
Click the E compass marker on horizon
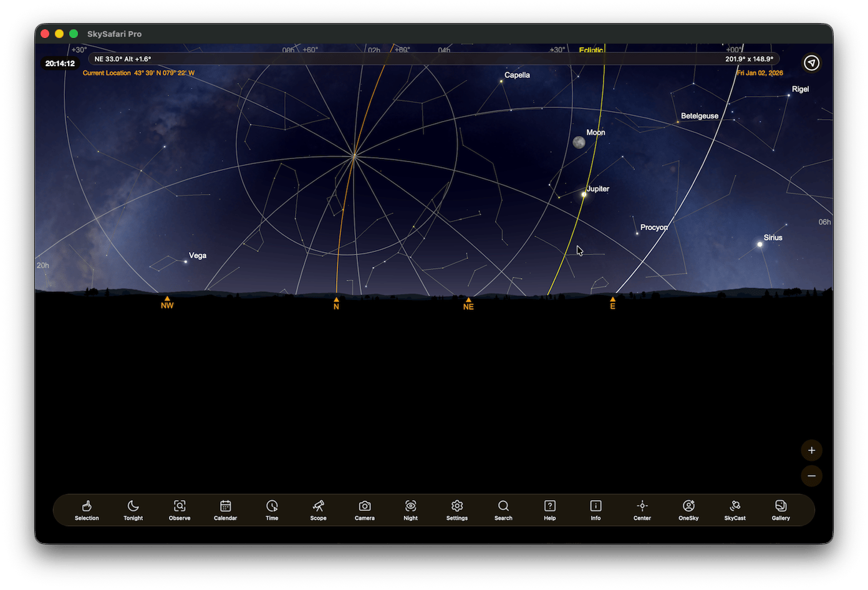pyautogui.click(x=612, y=303)
